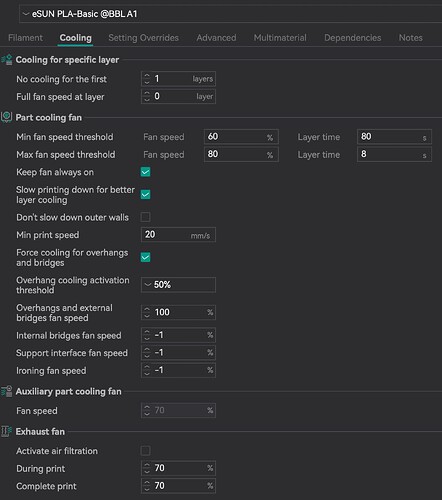
Task: Click the Ironing fan speed field
Action: 178,370
